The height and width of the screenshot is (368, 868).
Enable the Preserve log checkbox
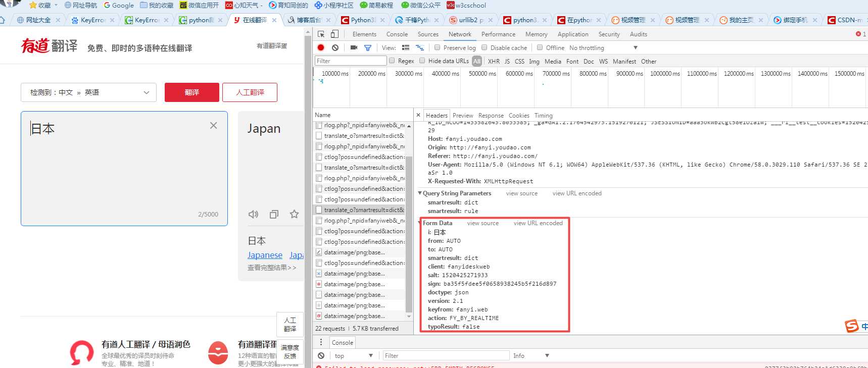[438, 47]
